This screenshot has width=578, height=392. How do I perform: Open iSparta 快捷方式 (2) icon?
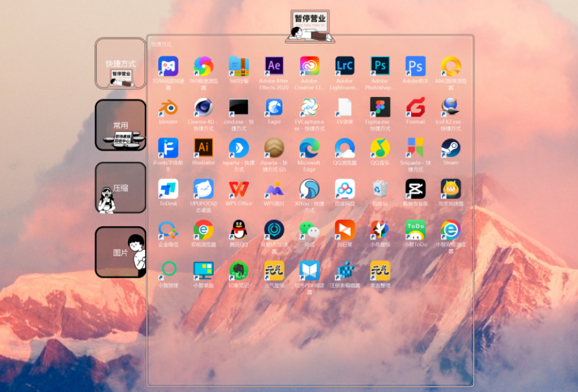(274, 148)
